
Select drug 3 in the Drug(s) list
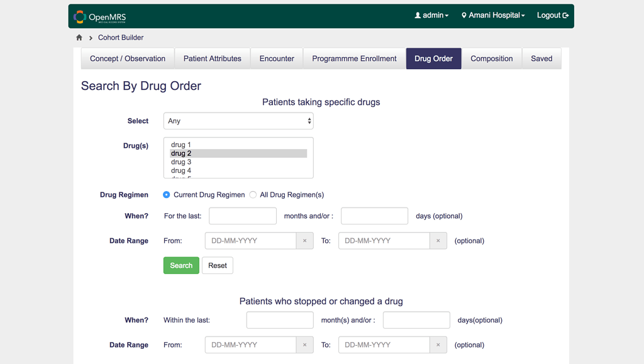tap(180, 162)
